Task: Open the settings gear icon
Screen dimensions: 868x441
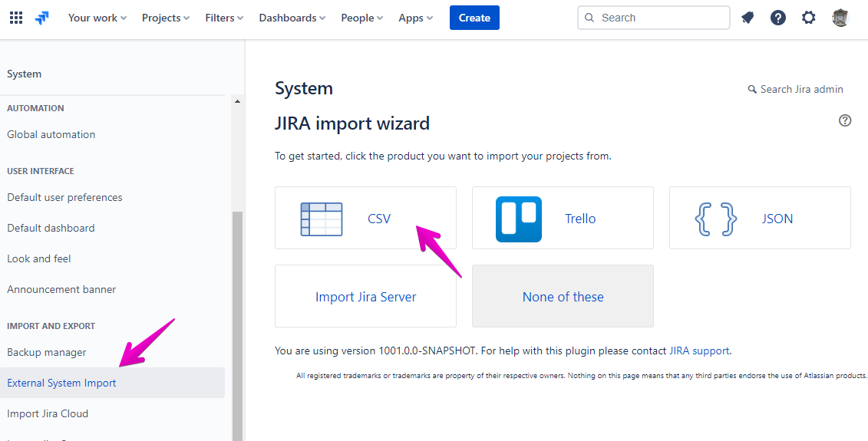Action: pyautogui.click(x=809, y=18)
